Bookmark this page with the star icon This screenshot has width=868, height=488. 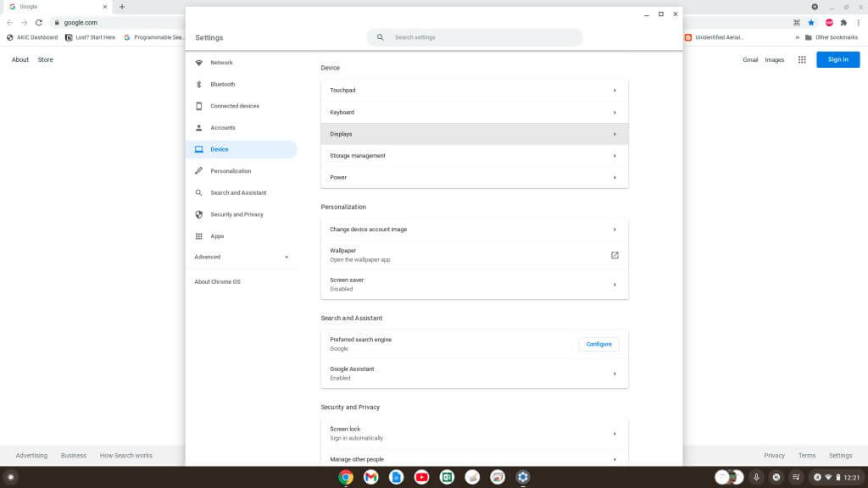811,23
